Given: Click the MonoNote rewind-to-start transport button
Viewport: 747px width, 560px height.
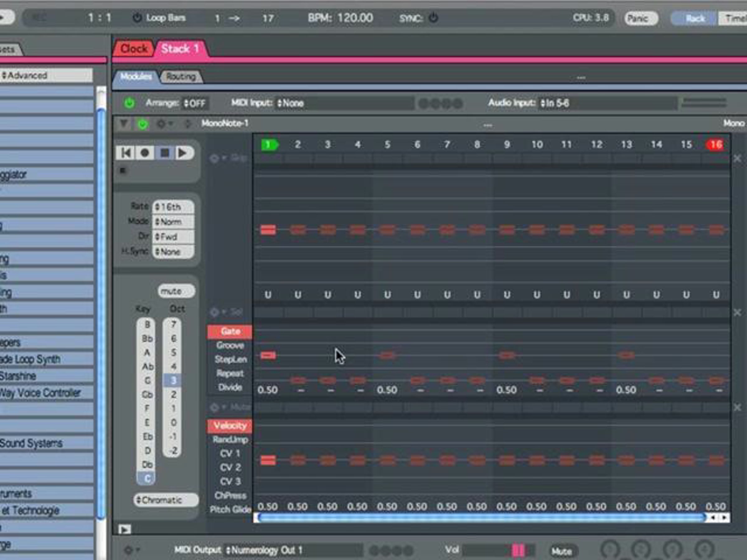Looking at the screenshot, I should coord(126,153).
